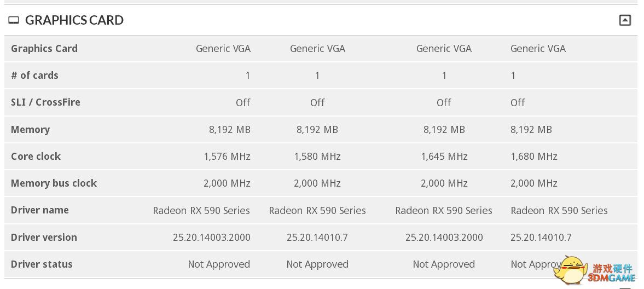Select the last Generic VGA entry
This screenshot has width=644, height=289.
538,49
